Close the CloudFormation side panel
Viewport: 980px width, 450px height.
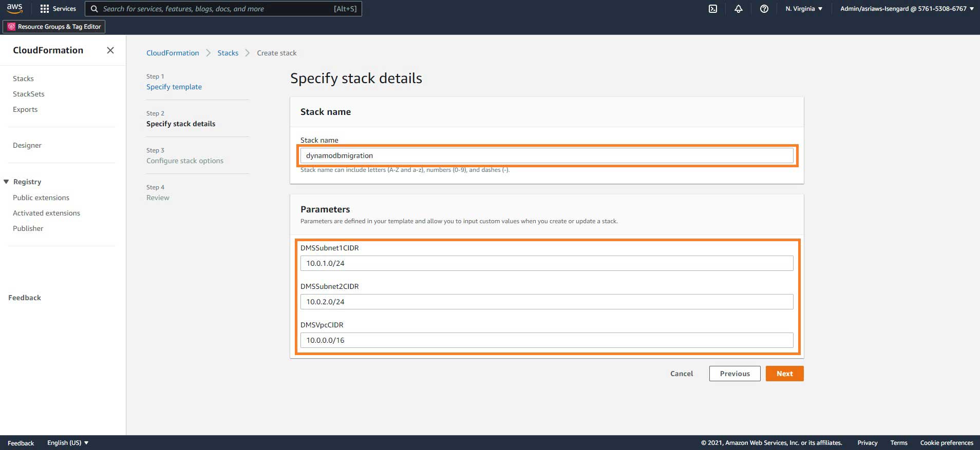point(110,50)
